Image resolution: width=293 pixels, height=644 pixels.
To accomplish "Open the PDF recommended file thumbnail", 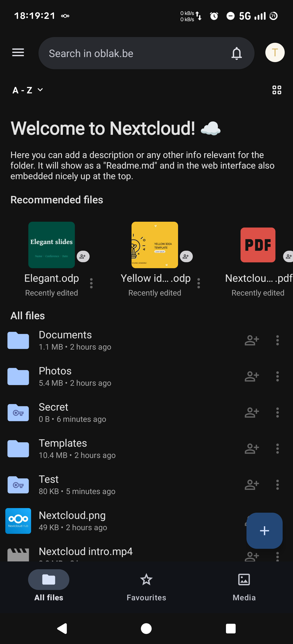I will [258, 245].
